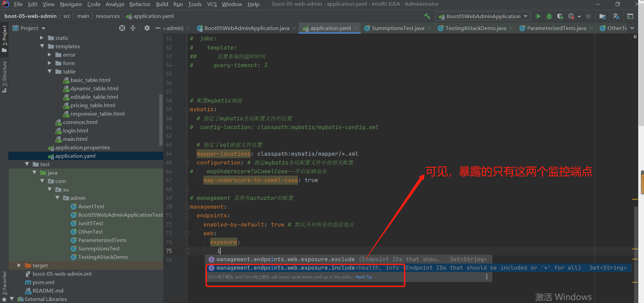
Task: Choose the exposure.include completion suggestion
Action: pyautogui.click(x=418, y=268)
